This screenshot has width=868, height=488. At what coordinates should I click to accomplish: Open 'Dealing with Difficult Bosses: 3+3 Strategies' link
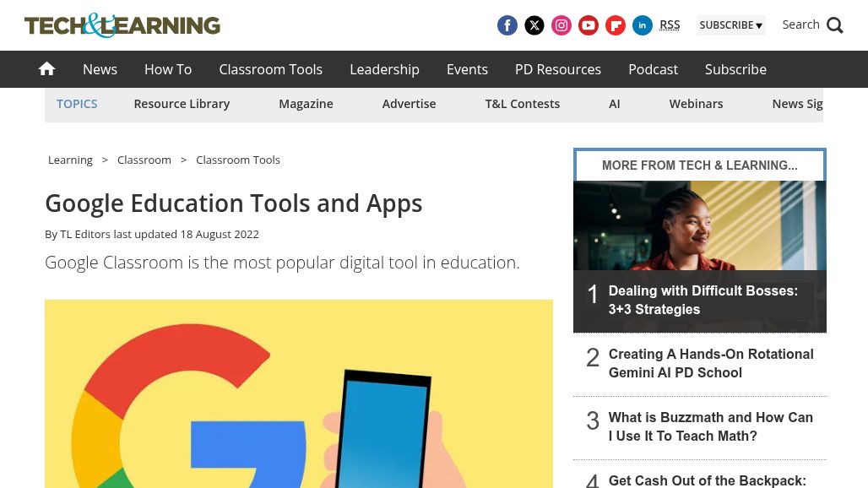click(703, 300)
